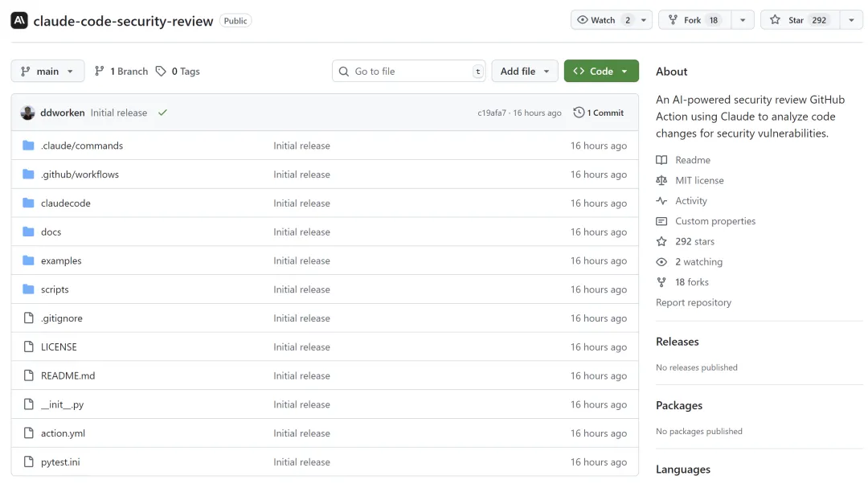View the 1 Commit history link
Image resolution: width=868 pixels, height=484 pixels.
tap(599, 113)
